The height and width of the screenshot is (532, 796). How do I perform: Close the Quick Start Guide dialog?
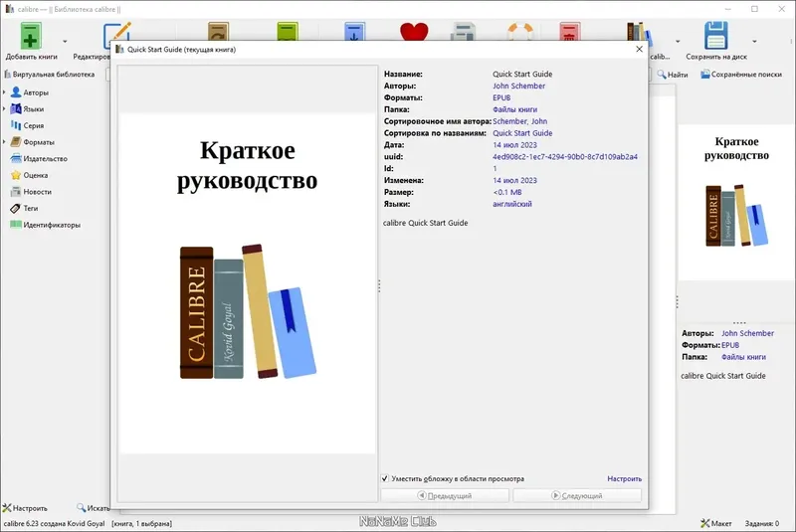[x=639, y=49]
